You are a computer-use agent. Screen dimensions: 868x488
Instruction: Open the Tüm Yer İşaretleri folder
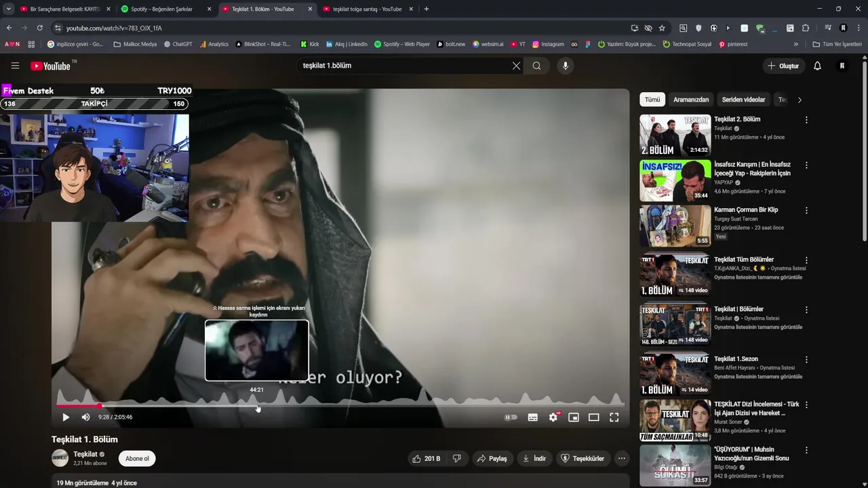[x=837, y=44]
